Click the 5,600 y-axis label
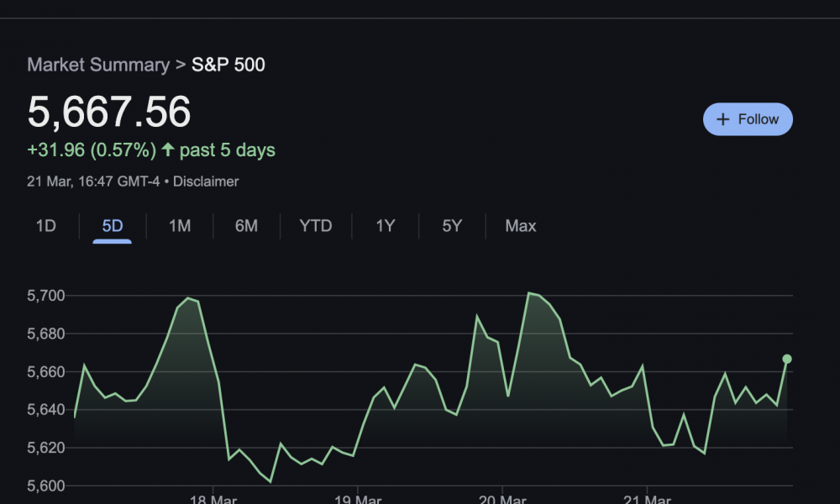This screenshot has width=840, height=504. coord(46,486)
